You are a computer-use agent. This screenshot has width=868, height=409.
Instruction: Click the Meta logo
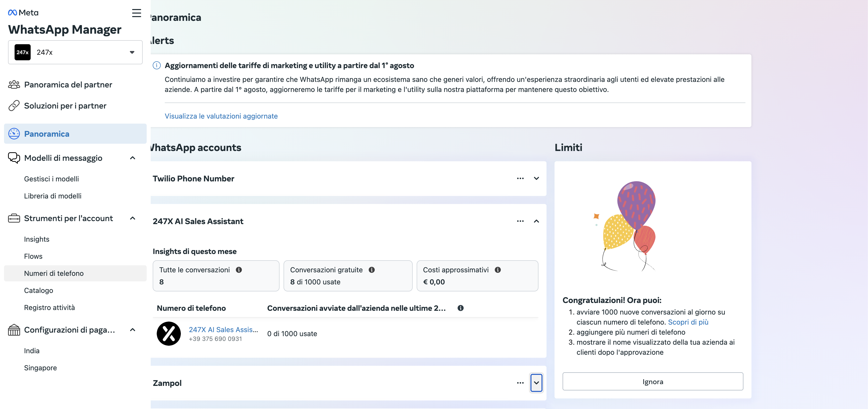click(23, 13)
